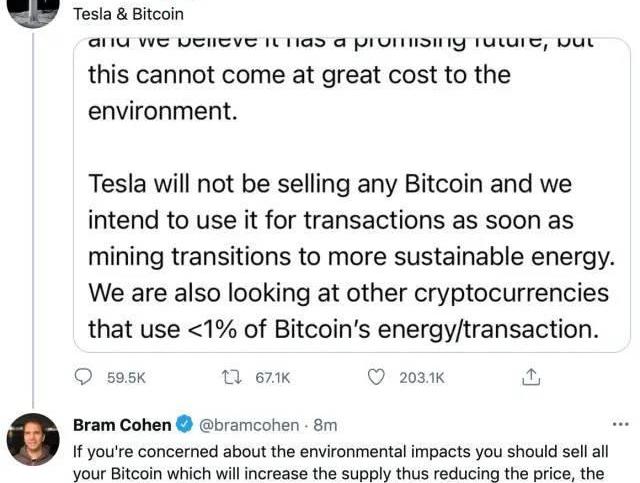Click the "Tesla & Bitcoin" tweet text

pyautogui.click(x=128, y=15)
